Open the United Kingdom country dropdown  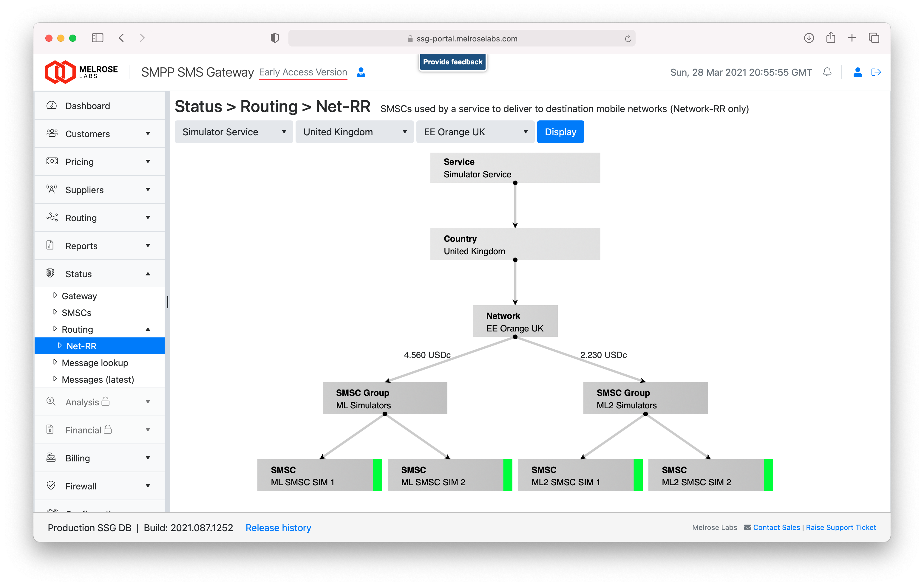tap(354, 132)
